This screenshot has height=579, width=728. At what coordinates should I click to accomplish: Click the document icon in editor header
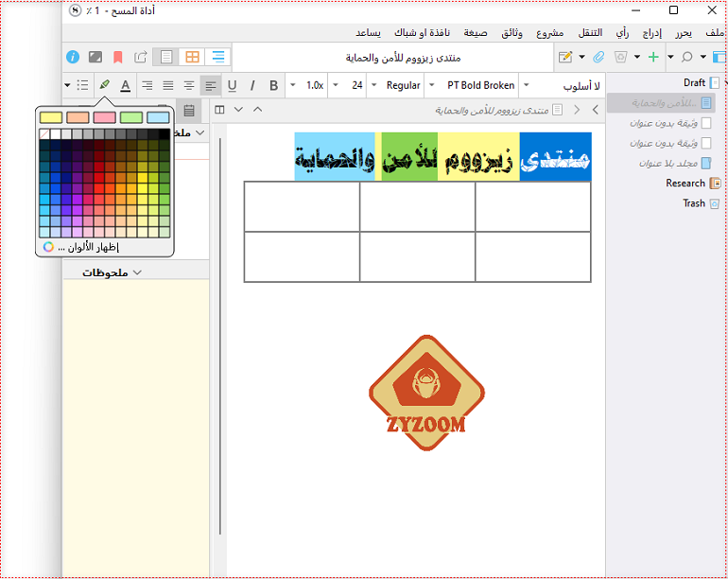click(558, 110)
